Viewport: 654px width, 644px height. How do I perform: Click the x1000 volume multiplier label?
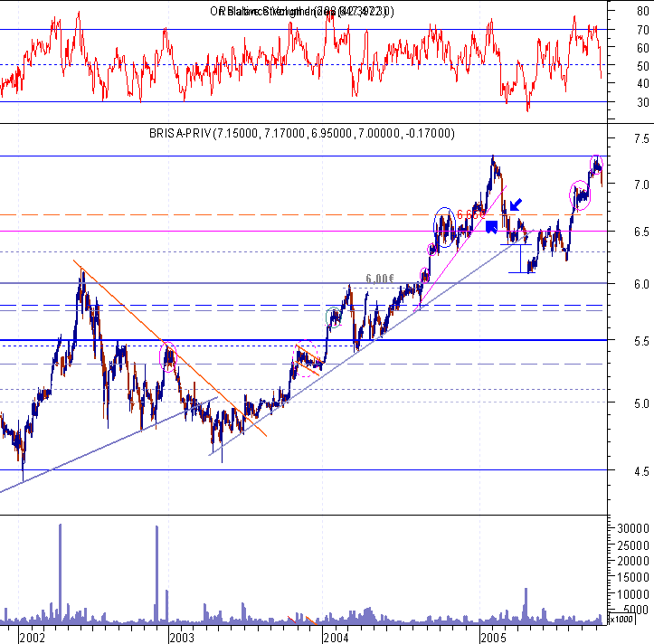tap(621, 619)
